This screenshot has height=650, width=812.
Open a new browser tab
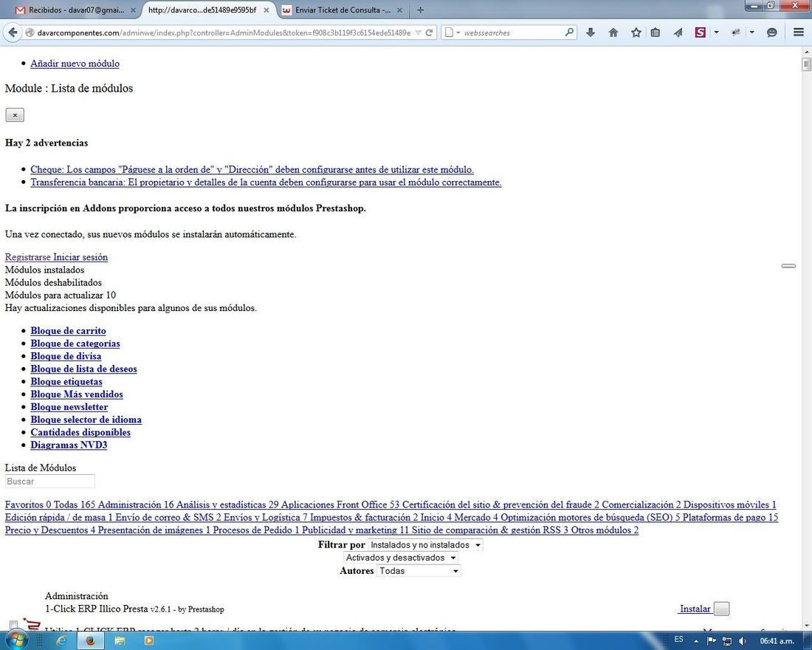coord(420,10)
